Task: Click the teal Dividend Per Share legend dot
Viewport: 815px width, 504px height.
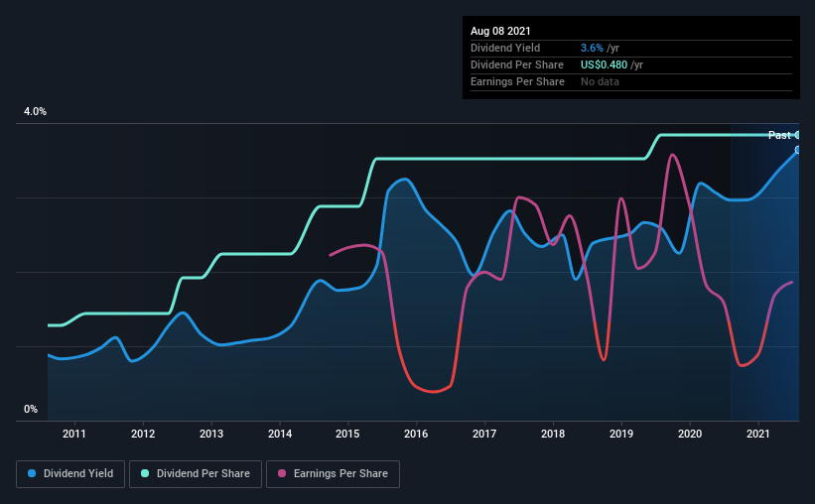Action: point(145,473)
